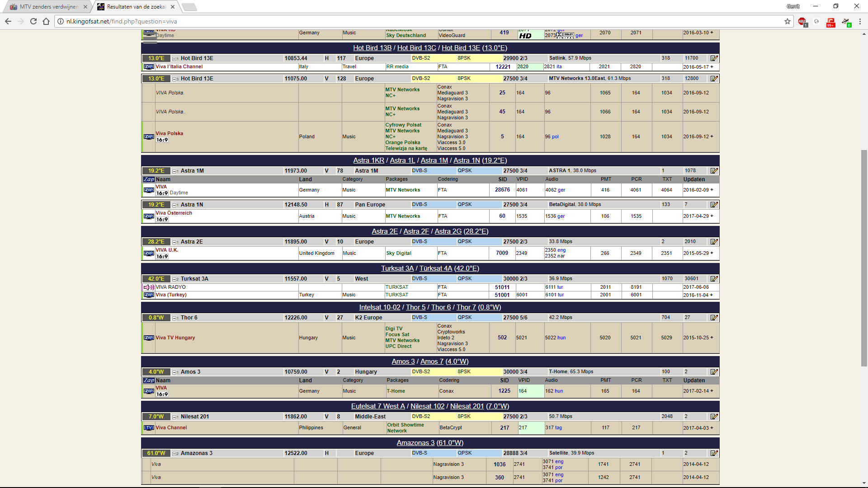Reload the page with browser refresh icon
The width and height of the screenshot is (868, 488).
tap(33, 21)
